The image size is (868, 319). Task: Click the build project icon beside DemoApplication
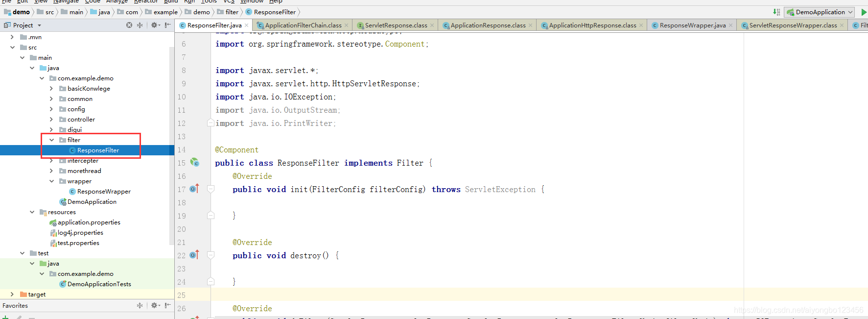point(776,12)
